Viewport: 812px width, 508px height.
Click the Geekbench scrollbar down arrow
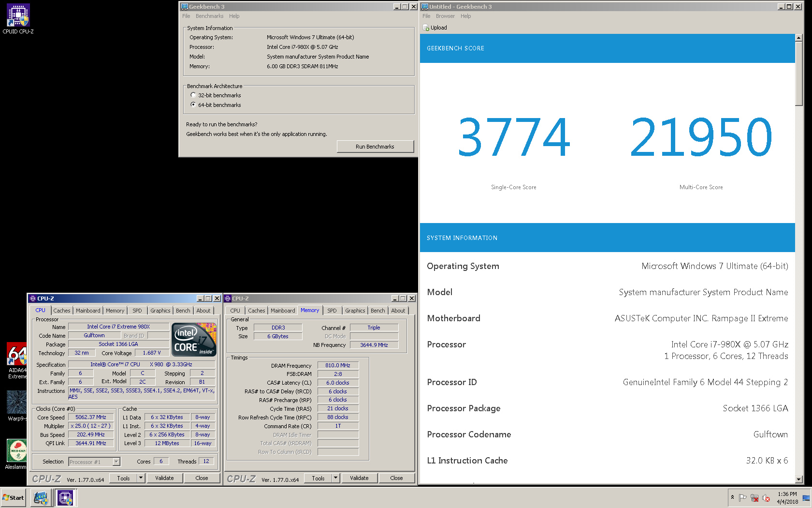pyautogui.click(x=799, y=479)
